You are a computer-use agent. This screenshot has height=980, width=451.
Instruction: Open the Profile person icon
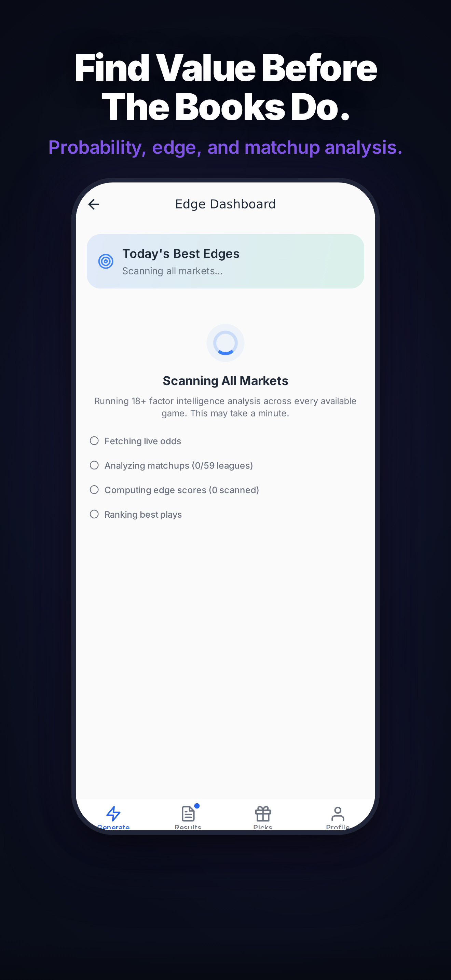338,814
